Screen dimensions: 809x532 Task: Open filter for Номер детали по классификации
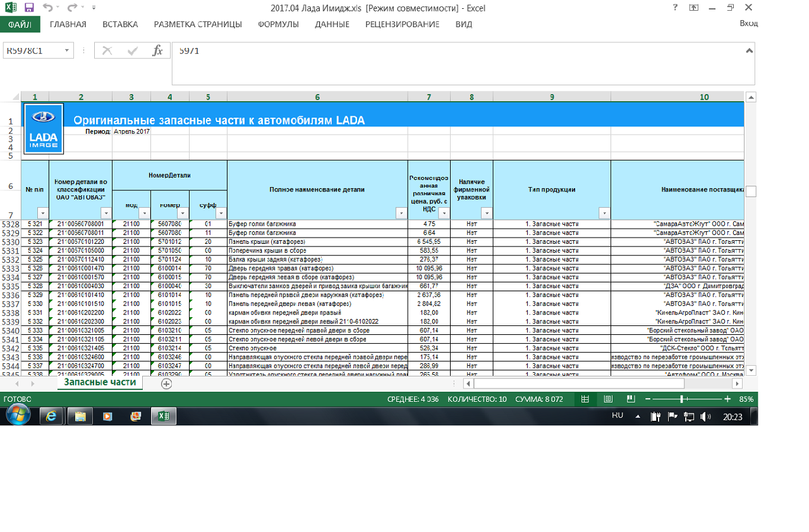click(106, 214)
